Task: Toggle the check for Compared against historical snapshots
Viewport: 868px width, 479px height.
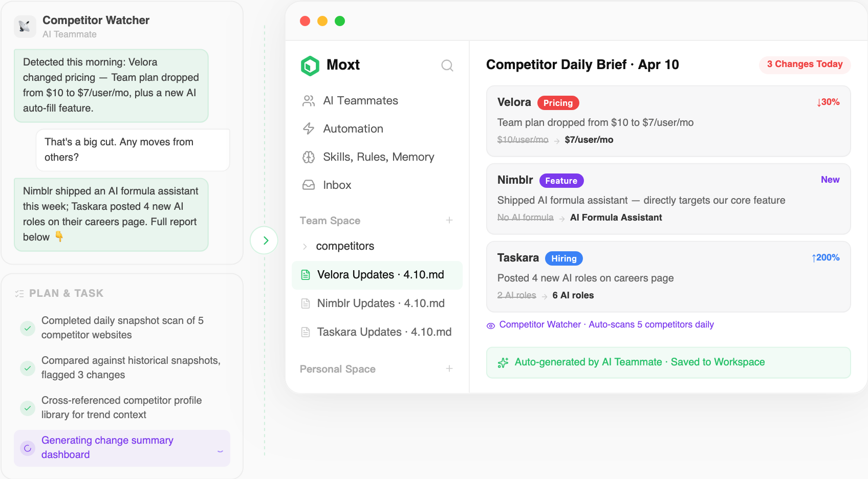Action: (28, 368)
